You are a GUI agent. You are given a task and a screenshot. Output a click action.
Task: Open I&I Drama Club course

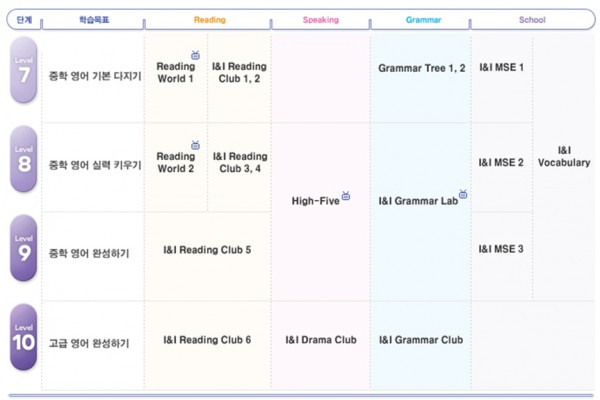click(x=321, y=340)
